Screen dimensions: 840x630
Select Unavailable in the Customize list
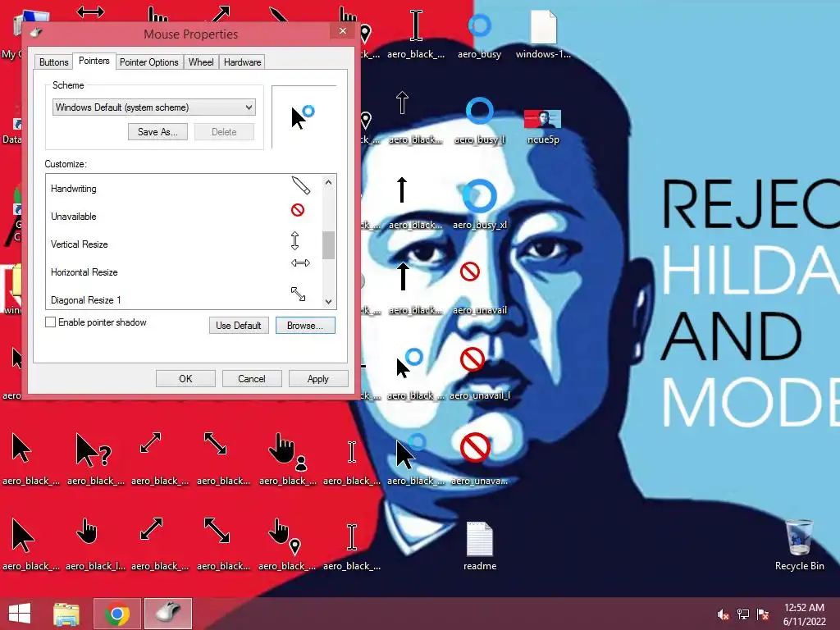[184, 217]
